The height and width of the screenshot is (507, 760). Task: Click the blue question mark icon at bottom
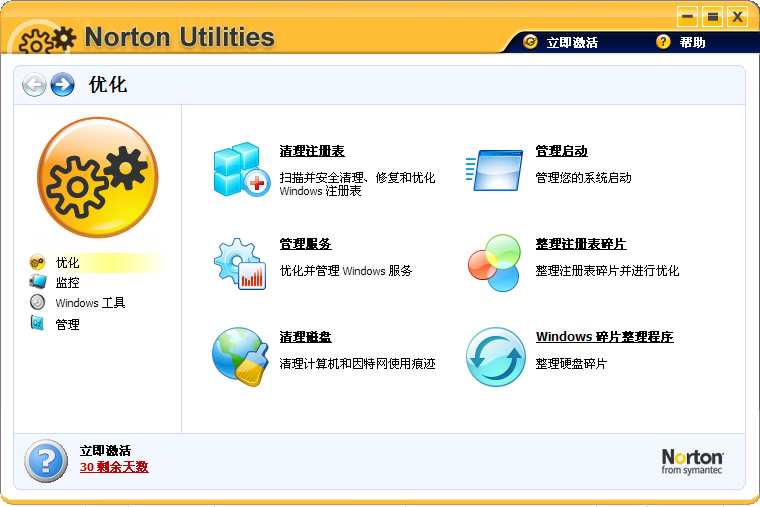(46, 461)
